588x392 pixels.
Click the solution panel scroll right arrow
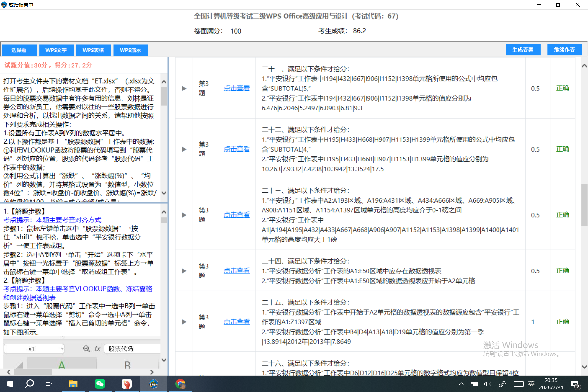pyautogui.click(x=152, y=372)
